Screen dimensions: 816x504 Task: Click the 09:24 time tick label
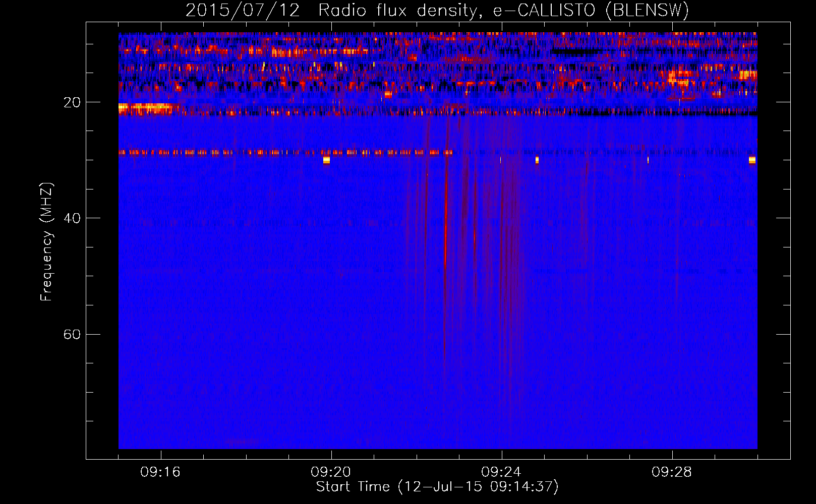pyautogui.click(x=501, y=472)
